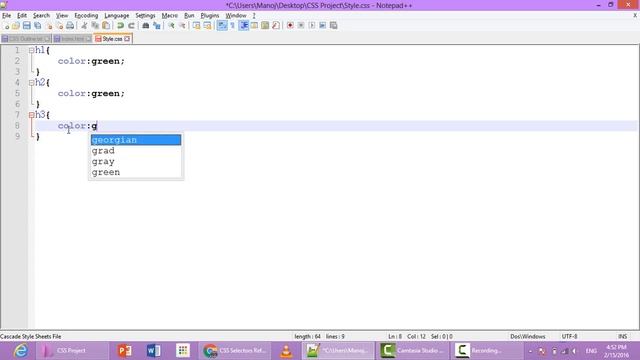Click the UTF-8 encoding status field
The height and width of the screenshot is (360, 640).
(x=569, y=336)
